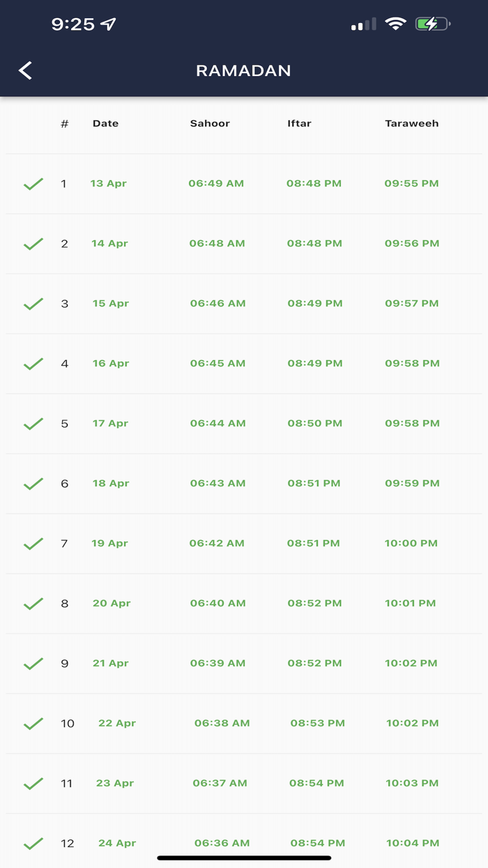
Task: Tap the Wi-Fi status icon
Action: point(396,24)
